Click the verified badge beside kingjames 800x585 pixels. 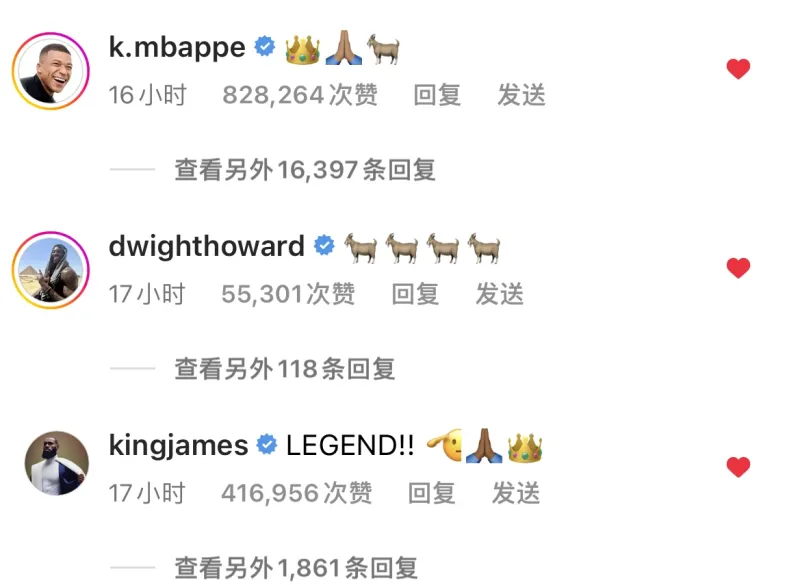267,445
